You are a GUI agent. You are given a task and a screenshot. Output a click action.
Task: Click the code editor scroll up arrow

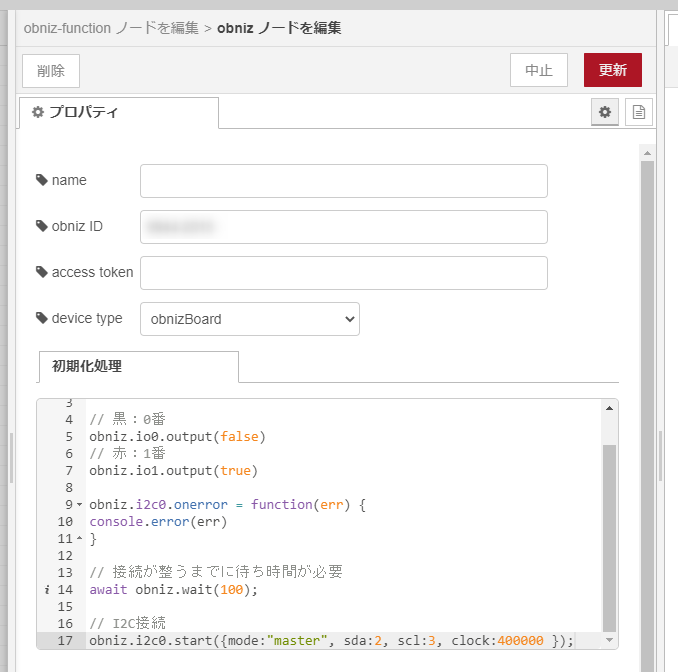(609, 409)
